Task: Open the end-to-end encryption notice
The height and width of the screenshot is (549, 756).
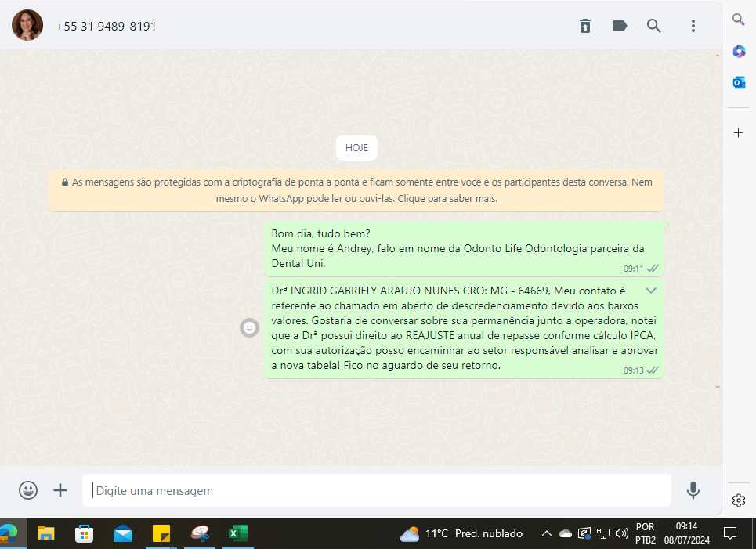Action: (x=356, y=190)
